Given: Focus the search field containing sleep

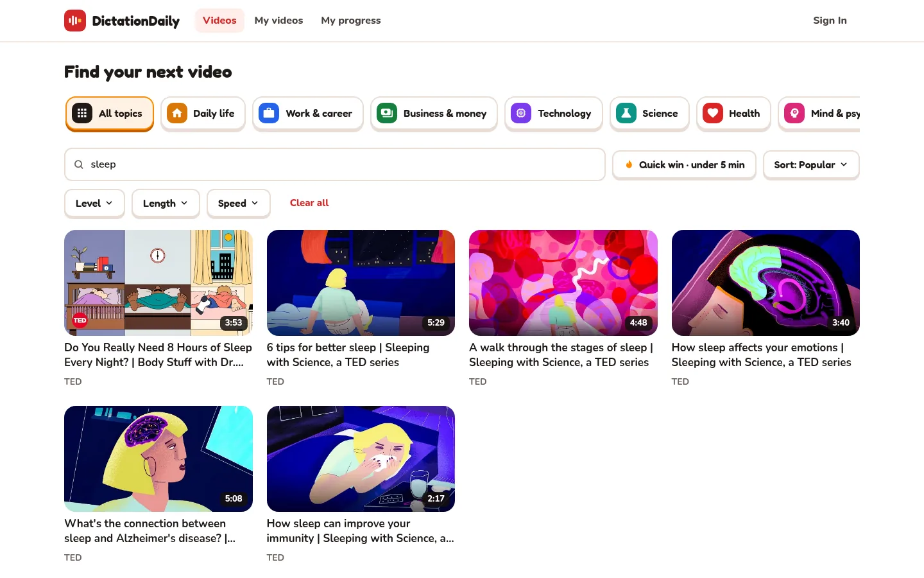Looking at the screenshot, I should tap(335, 164).
